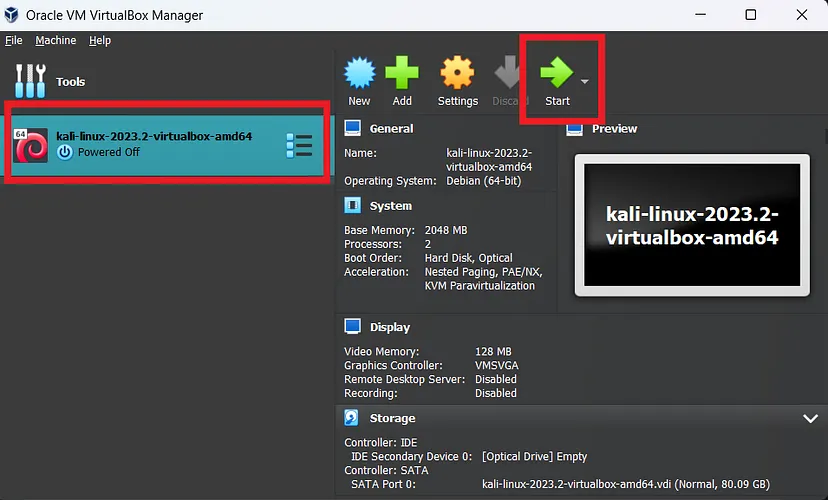Select Tools label in left pane
The width and height of the screenshot is (828, 500).
[70, 81]
